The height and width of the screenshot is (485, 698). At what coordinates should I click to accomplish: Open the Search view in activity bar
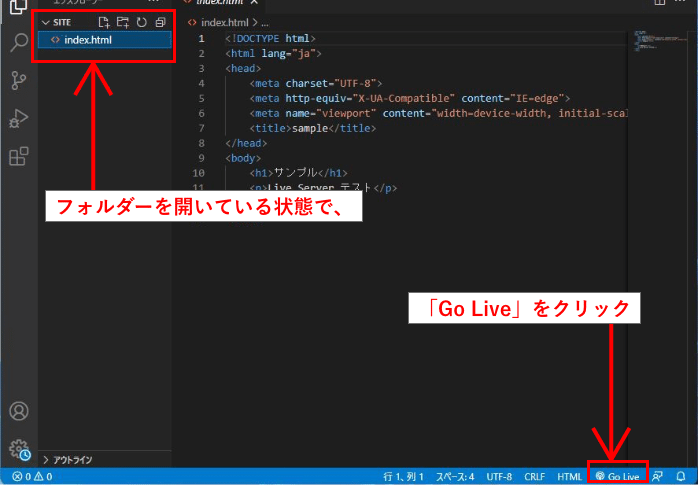pyautogui.click(x=19, y=43)
